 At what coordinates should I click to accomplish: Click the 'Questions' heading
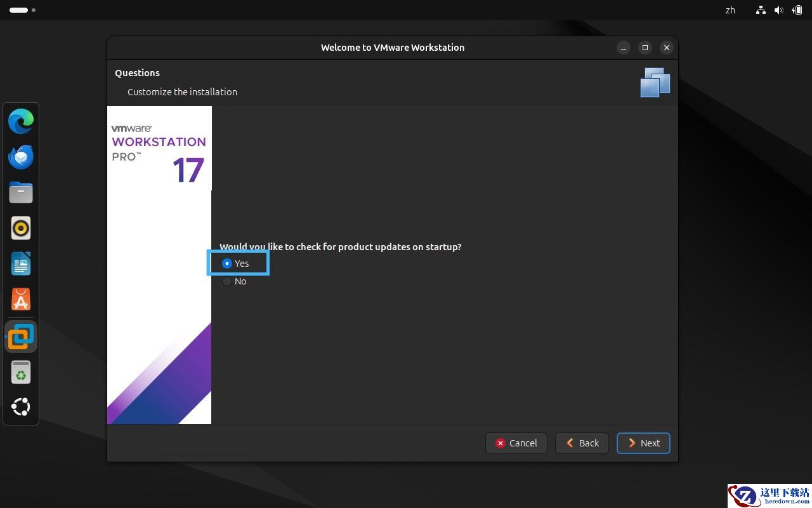click(x=137, y=73)
